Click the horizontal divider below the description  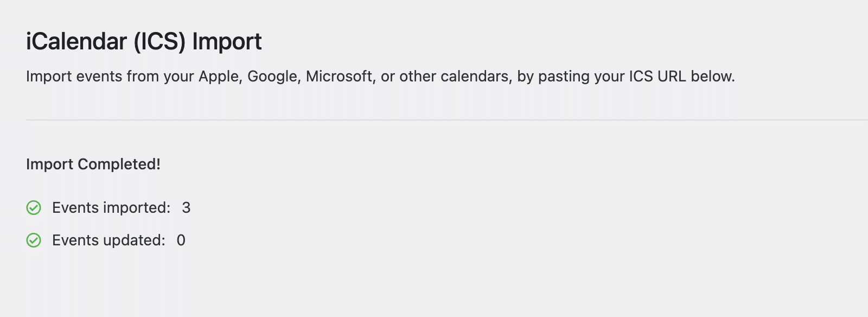(447, 120)
